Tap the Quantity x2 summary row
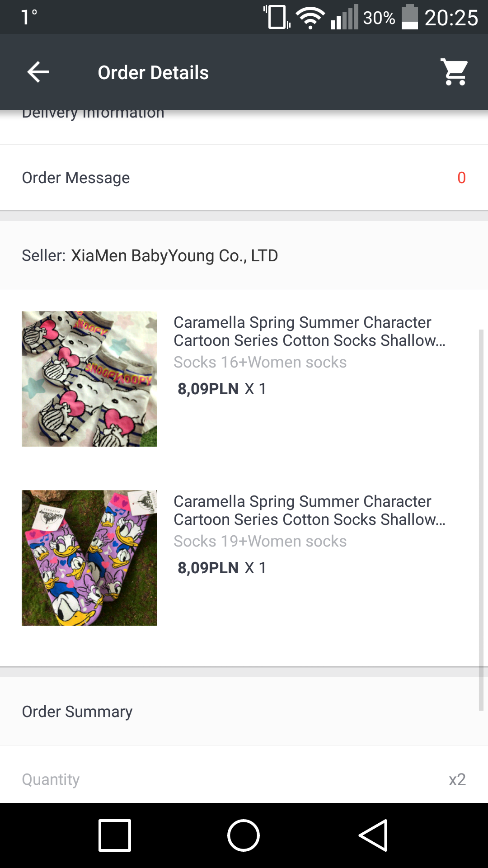This screenshot has height=868, width=488. 244,779
